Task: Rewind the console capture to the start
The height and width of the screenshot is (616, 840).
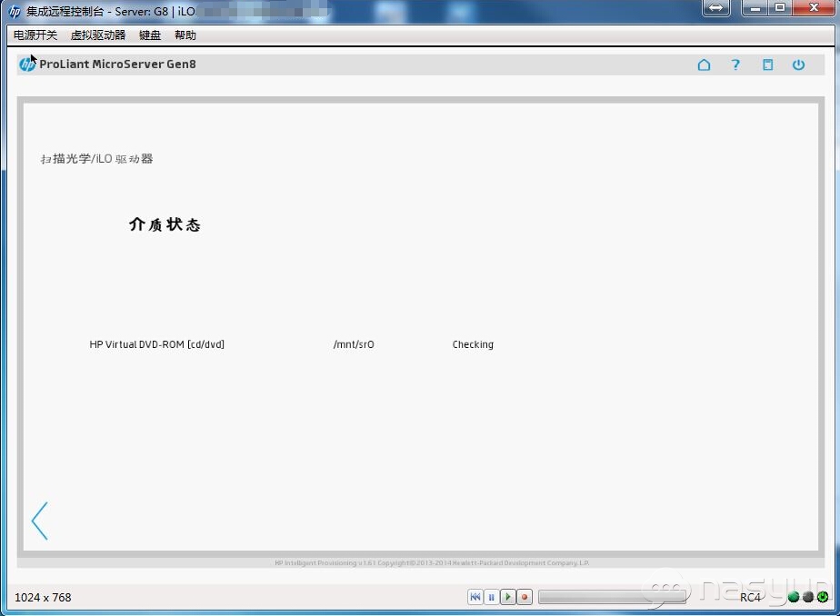Action: click(x=475, y=597)
